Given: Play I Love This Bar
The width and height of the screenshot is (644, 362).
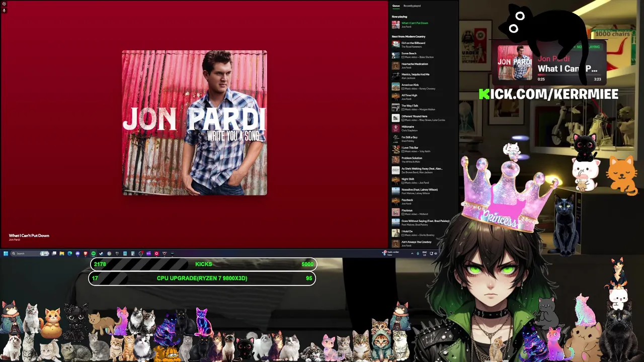Looking at the screenshot, I should tap(423, 149).
